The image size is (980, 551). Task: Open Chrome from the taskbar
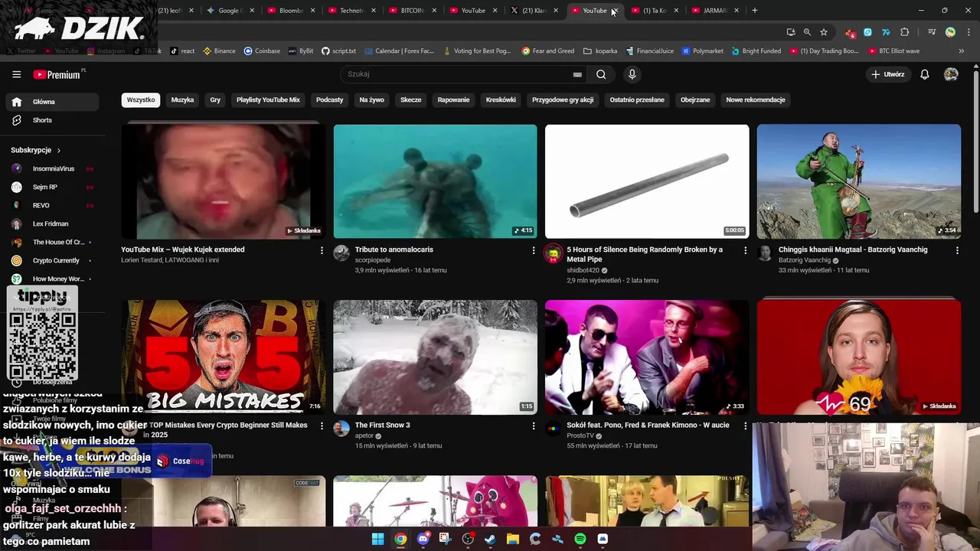click(400, 539)
